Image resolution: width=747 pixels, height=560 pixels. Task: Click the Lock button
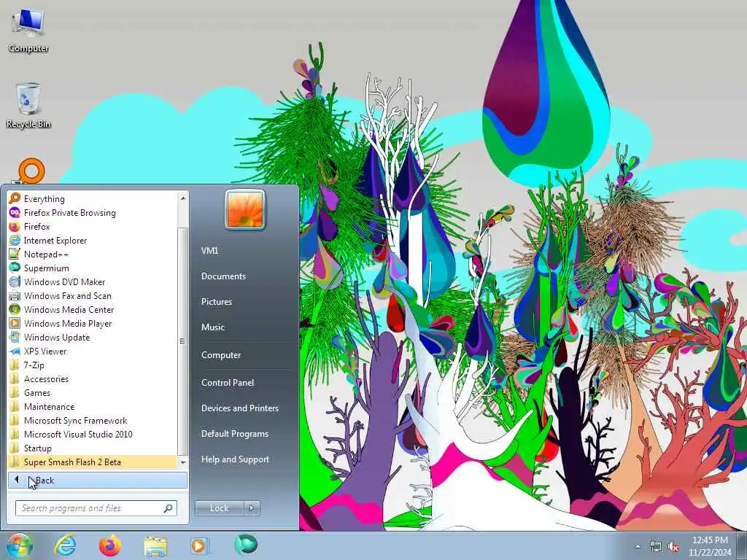(x=220, y=508)
